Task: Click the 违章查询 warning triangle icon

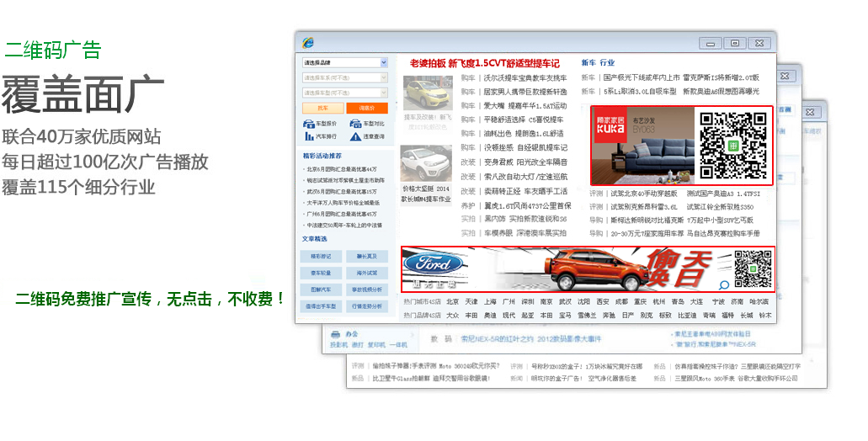Action: pyautogui.click(x=355, y=136)
